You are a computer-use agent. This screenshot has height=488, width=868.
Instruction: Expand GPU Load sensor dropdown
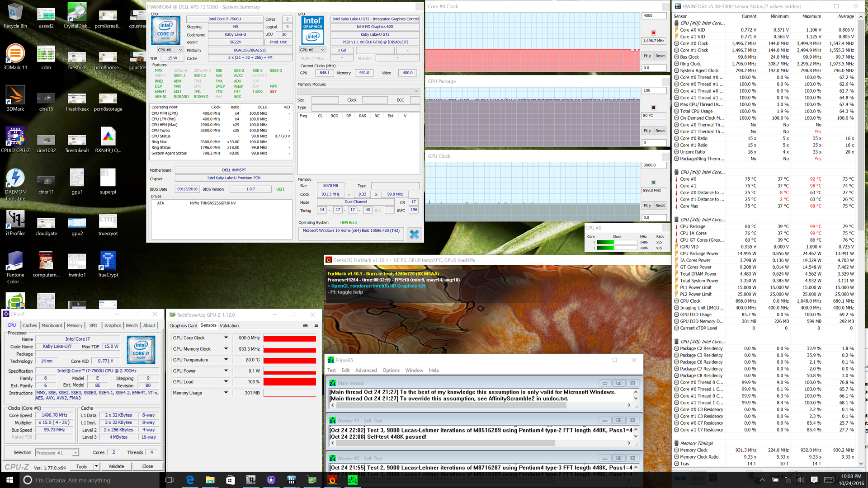[x=226, y=382]
